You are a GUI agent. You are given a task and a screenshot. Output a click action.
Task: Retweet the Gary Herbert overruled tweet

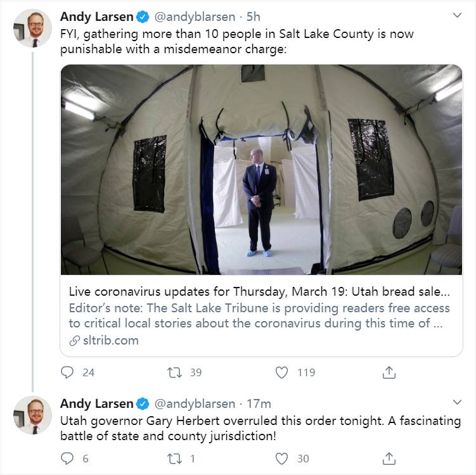(x=174, y=458)
